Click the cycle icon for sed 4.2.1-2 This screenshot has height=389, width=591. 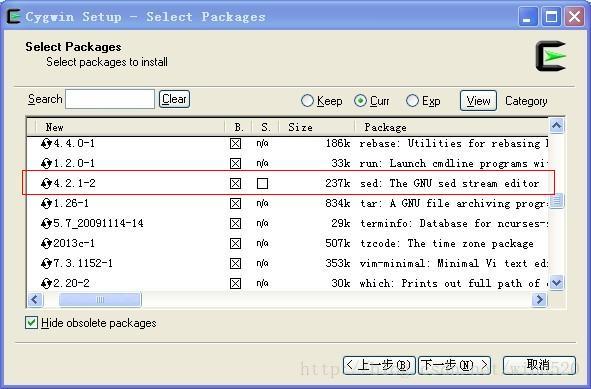46,184
